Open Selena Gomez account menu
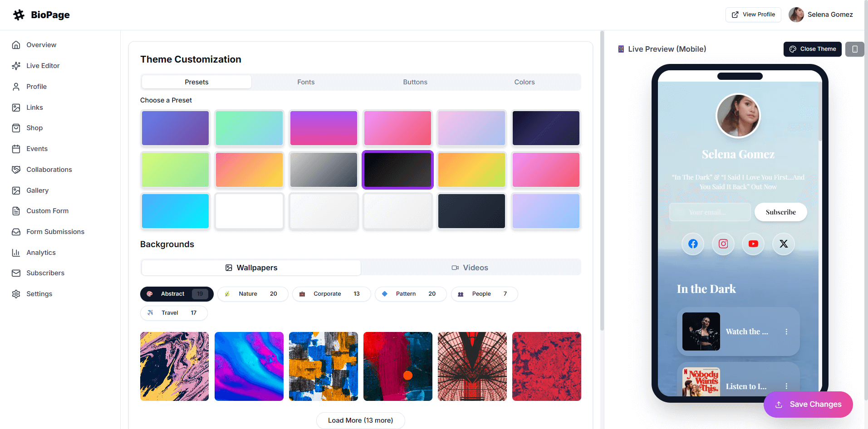868x429 pixels. [x=821, y=15]
